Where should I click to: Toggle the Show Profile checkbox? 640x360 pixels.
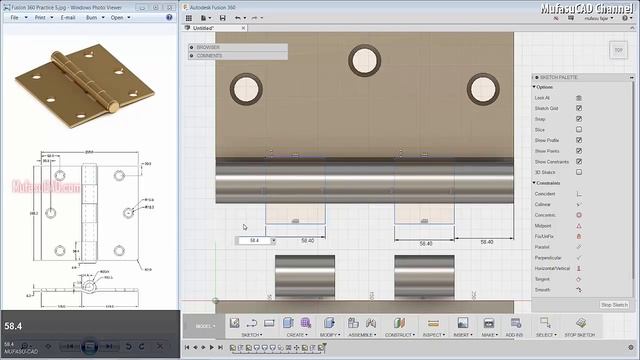[x=579, y=140]
